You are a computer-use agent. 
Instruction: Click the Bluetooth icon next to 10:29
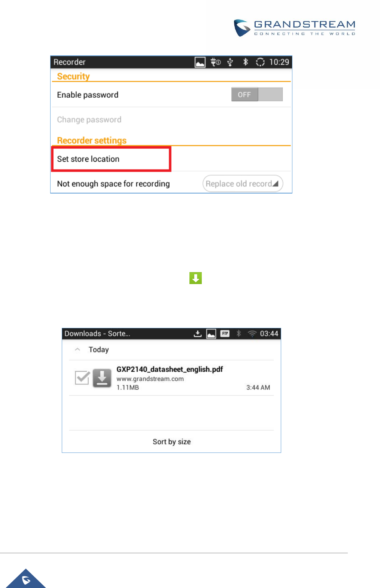(x=246, y=62)
